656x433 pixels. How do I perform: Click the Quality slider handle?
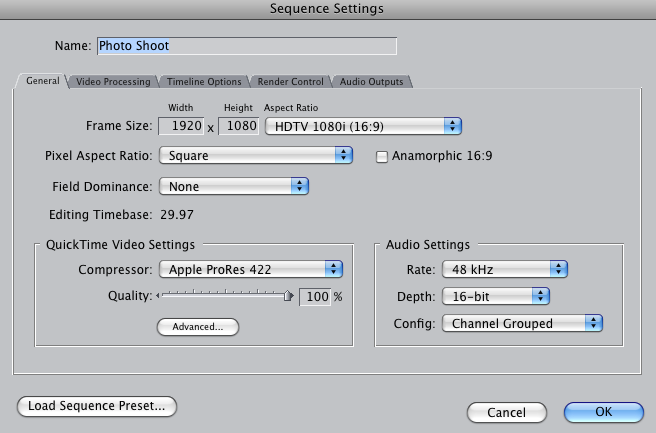[288, 296]
